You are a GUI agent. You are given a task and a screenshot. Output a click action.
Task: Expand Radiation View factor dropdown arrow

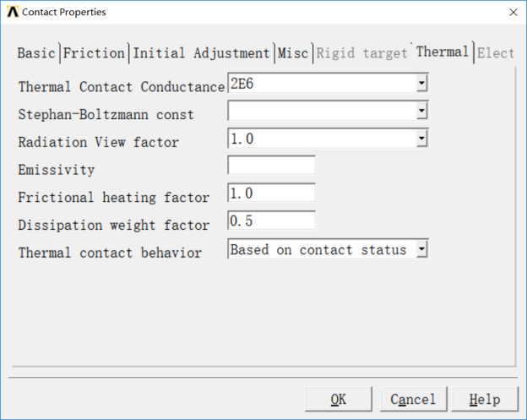[421, 139]
